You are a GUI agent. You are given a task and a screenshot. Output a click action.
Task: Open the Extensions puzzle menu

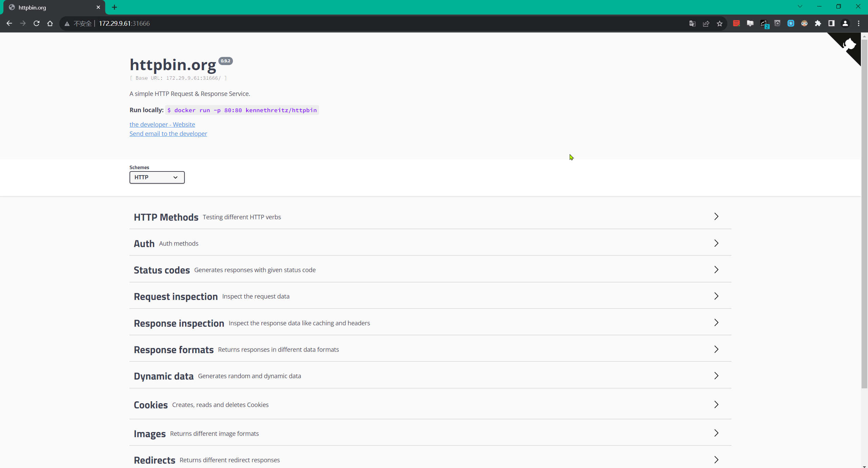pos(818,23)
